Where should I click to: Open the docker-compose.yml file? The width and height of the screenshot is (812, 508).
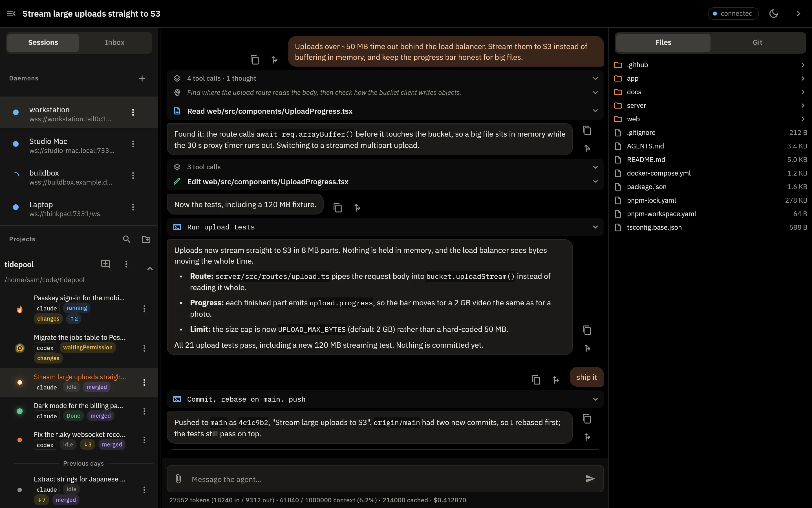tap(710, 173)
